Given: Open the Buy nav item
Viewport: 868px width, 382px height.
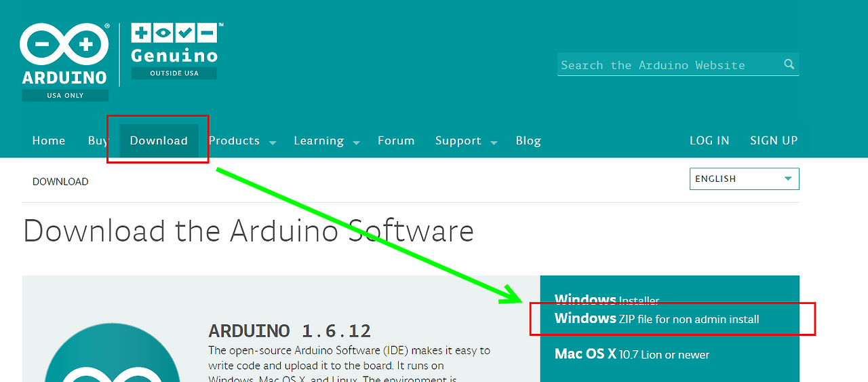Looking at the screenshot, I should coord(98,140).
